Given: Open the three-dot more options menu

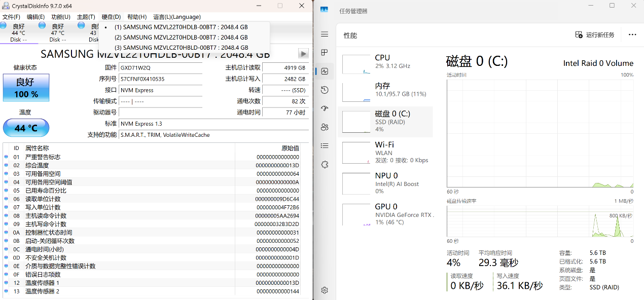Looking at the screenshot, I should point(632,35).
